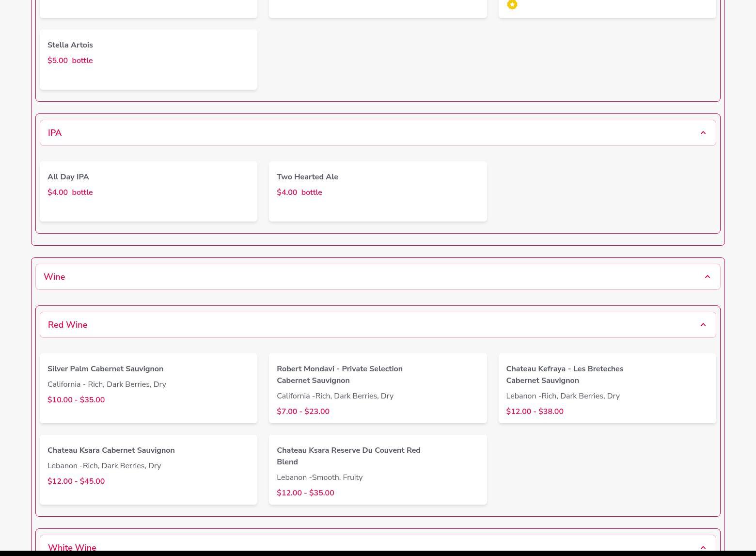Viewport: 756px width, 556px height.
Task: Collapse Red Wine with its chevron arrow
Action: (x=703, y=325)
